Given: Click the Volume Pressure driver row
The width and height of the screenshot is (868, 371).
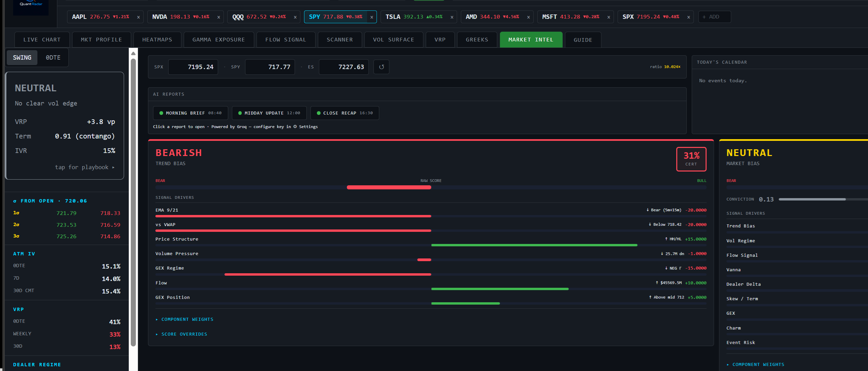Looking at the screenshot, I should 431,256.
